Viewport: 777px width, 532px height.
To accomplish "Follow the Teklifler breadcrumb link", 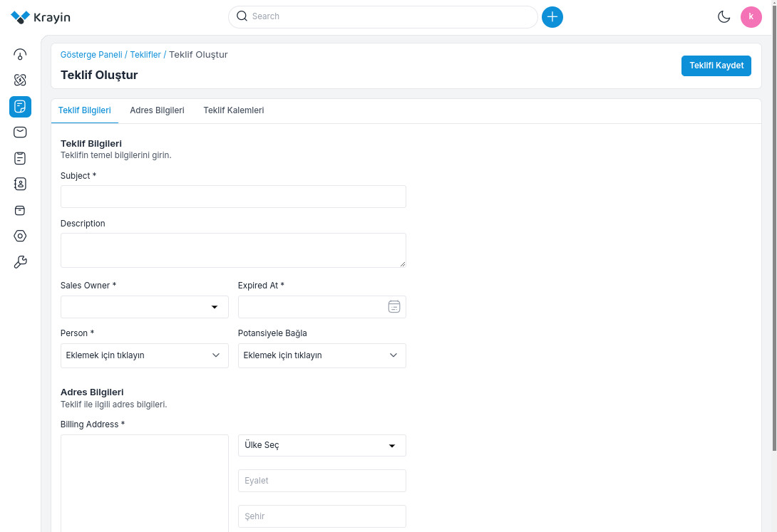I will [x=145, y=55].
